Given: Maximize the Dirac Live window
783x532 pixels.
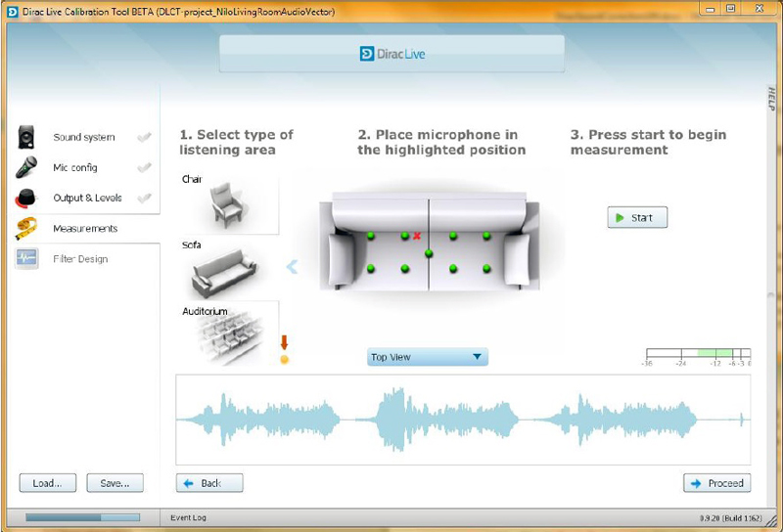Looking at the screenshot, I should [730, 9].
